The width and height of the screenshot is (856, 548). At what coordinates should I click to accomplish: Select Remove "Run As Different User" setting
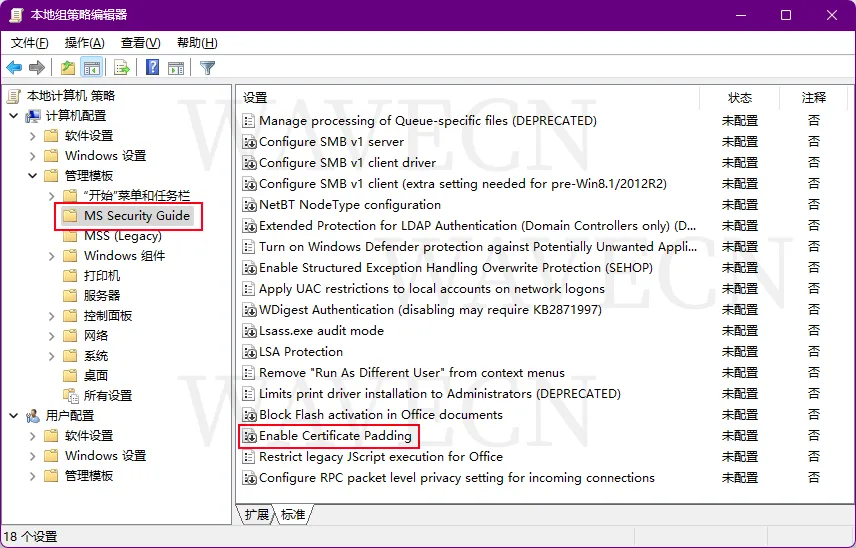pyautogui.click(x=412, y=373)
